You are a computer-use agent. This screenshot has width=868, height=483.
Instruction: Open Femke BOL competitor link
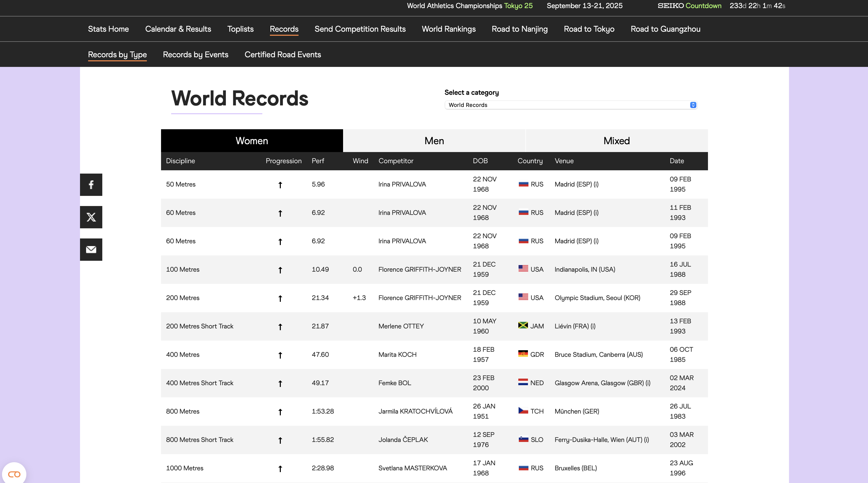pyautogui.click(x=394, y=383)
